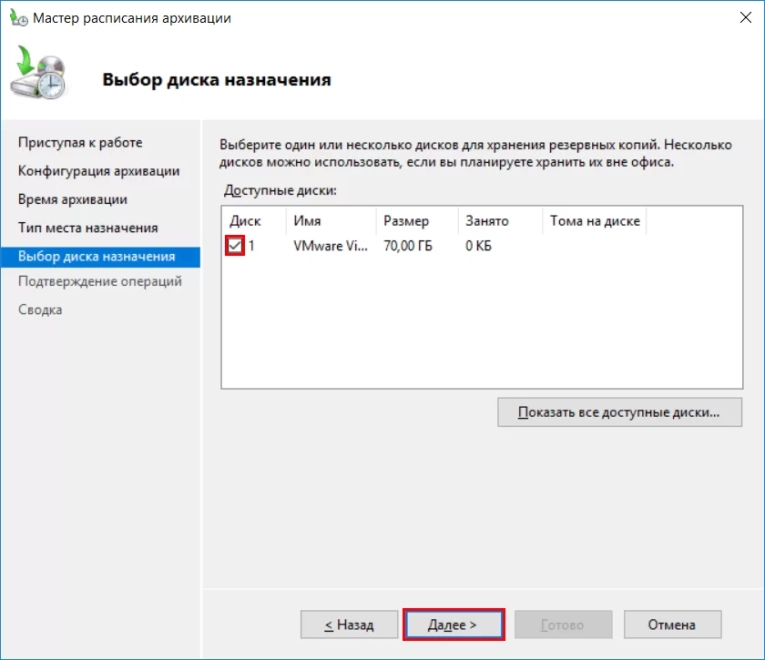Viewport: 765px width, 660px height.
Task: Select the VMware Vi... disk row name
Action: 330,246
